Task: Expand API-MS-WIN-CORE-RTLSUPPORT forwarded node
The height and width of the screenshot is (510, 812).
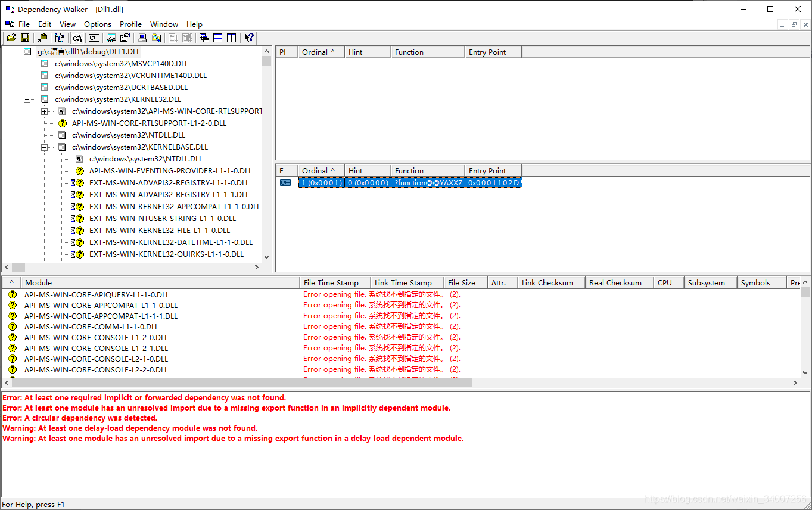Action: tap(44, 111)
